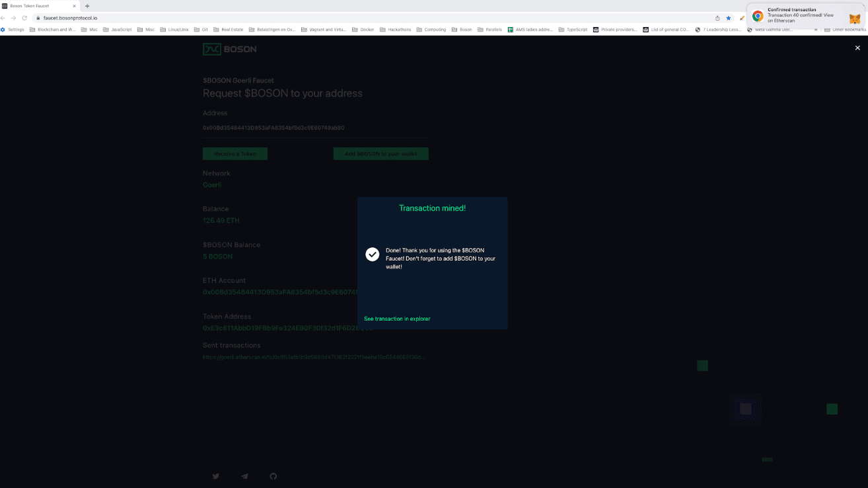This screenshot has width=868, height=488.
Task: Open the List of general CO... bookmark
Action: pyautogui.click(x=667, y=30)
